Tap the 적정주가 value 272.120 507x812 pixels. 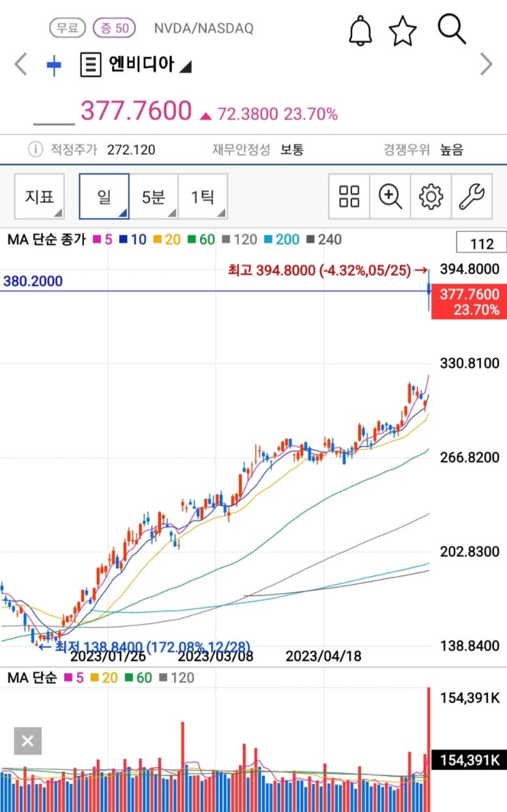tap(131, 150)
